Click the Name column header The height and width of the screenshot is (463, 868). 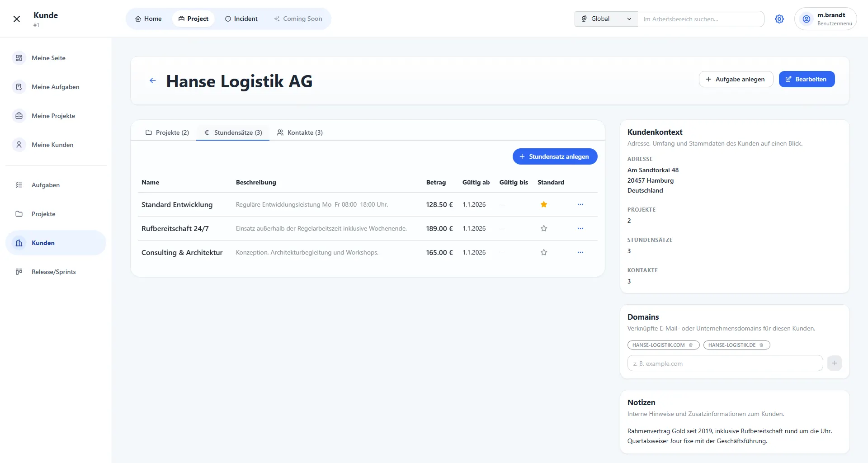[150, 182]
